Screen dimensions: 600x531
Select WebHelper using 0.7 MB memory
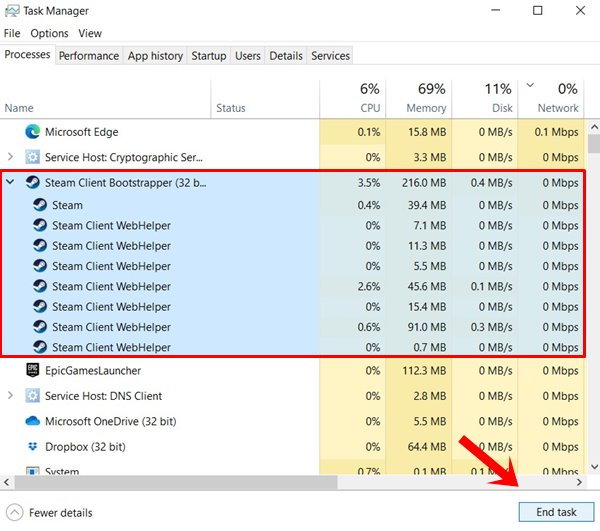(x=292, y=347)
